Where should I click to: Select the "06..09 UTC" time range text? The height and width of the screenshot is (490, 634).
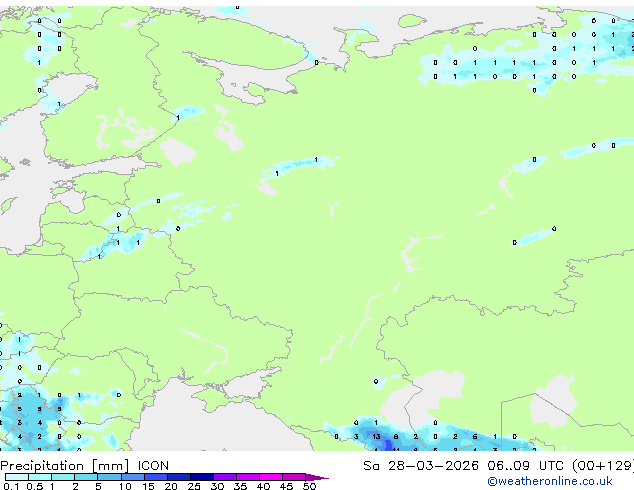(x=525, y=466)
